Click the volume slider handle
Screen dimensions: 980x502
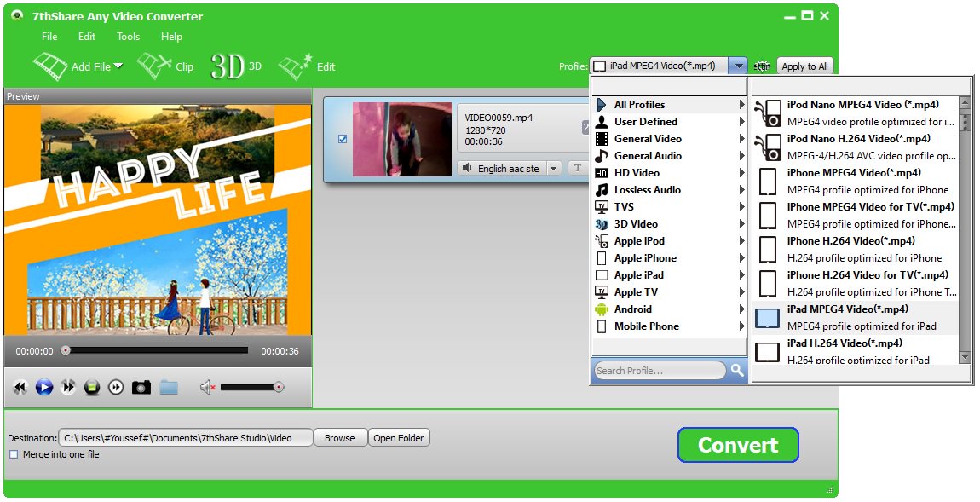click(x=279, y=388)
